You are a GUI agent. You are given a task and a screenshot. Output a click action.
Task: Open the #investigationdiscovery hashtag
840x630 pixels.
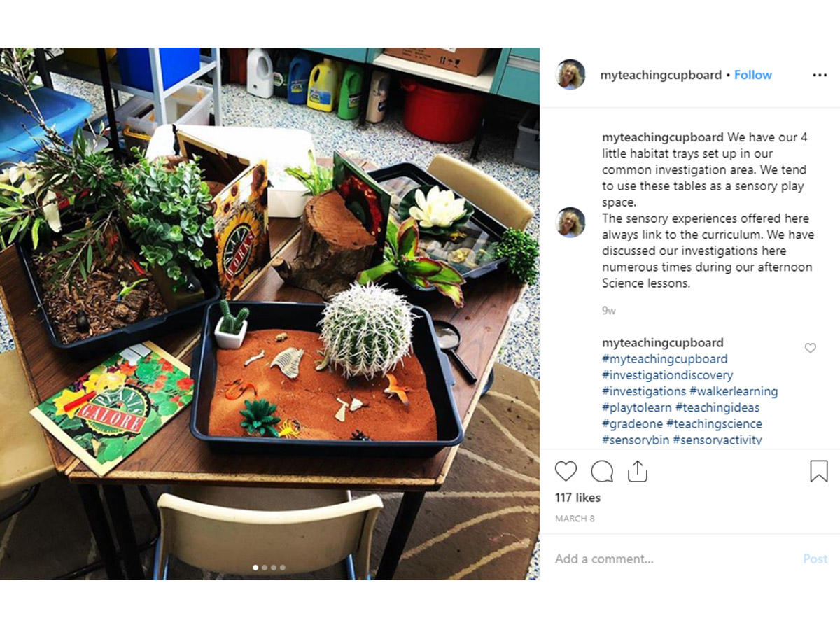pos(668,375)
